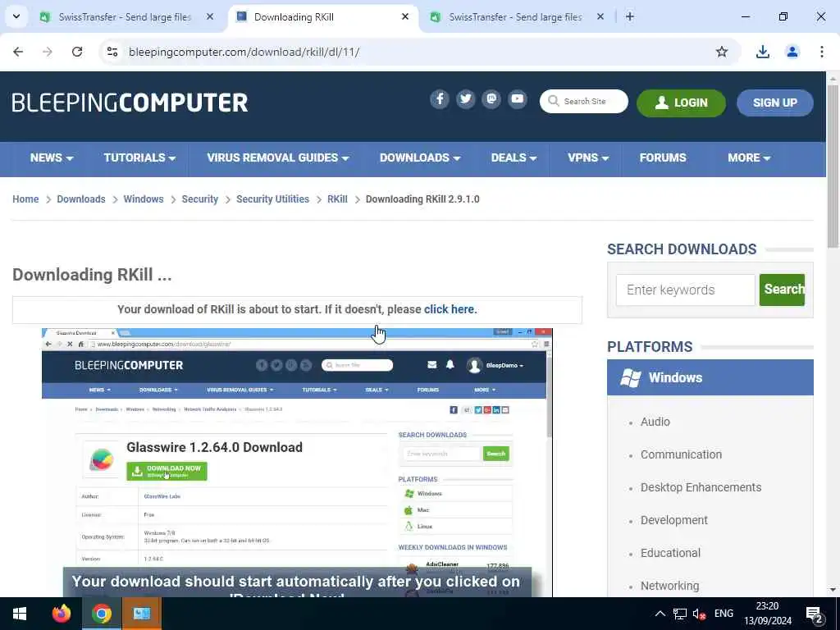Open the Audio category link
This screenshot has width=840, height=630.
pos(655,422)
